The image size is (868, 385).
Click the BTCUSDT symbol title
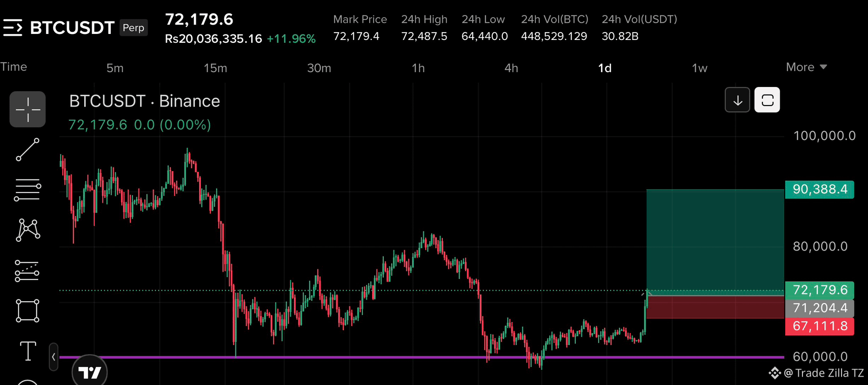click(x=72, y=28)
